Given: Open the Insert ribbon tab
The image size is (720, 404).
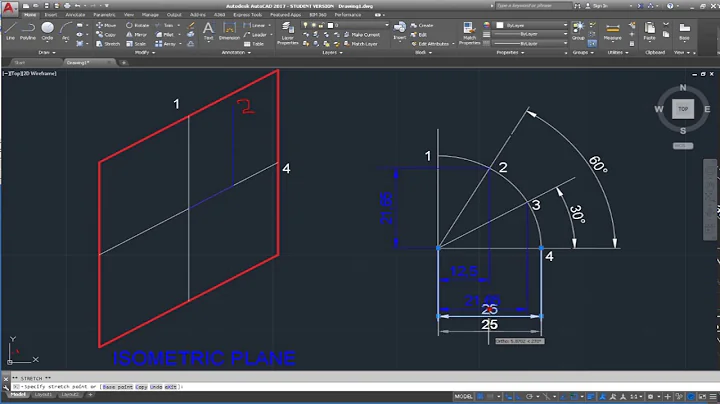Looking at the screenshot, I should [x=51, y=15].
